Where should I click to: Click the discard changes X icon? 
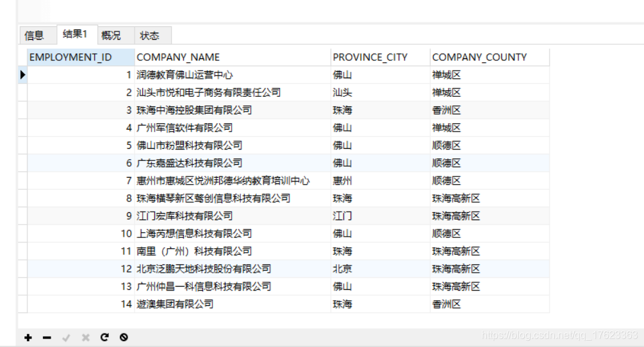pyautogui.click(x=85, y=337)
